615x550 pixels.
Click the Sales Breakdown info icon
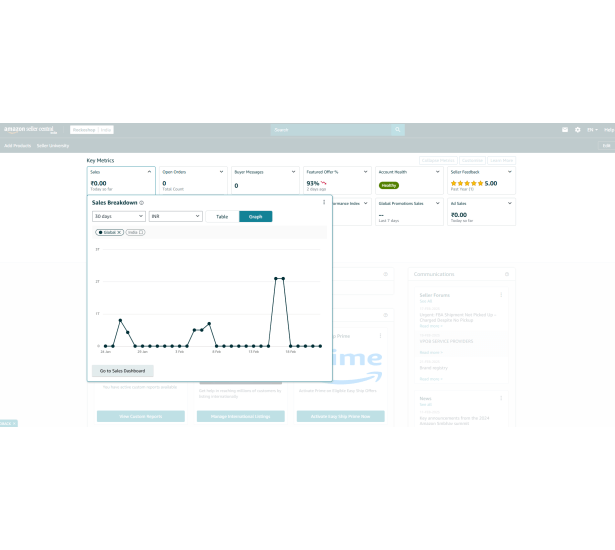point(142,202)
